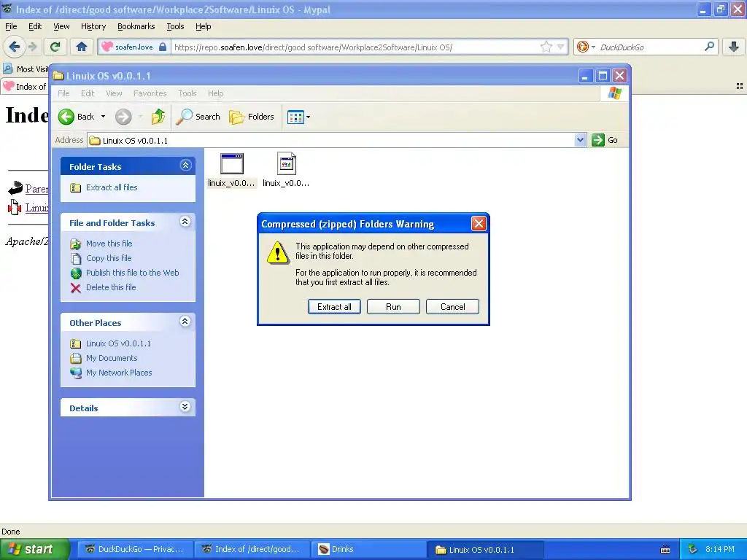Reload the page in Mypal
Viewport: 747px width, 560px height.
click(x=55, y=47)
